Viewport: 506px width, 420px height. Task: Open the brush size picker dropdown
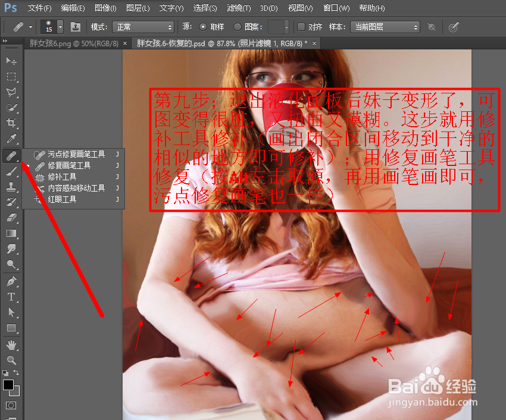click(59, 26)
